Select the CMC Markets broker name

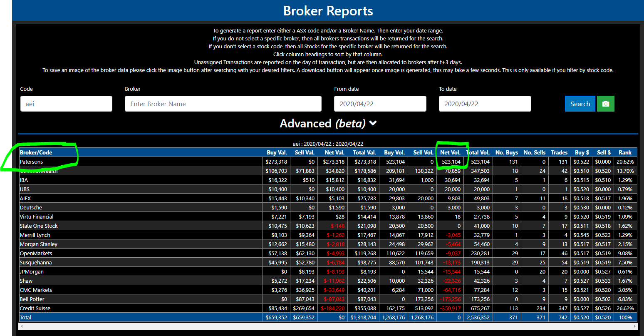36,290
